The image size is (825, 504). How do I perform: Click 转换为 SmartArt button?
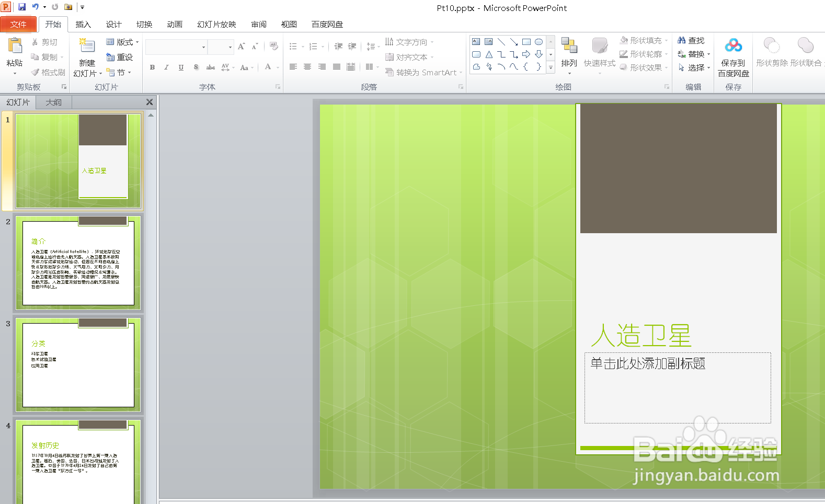pyautogui.click(x=423, y=72)
